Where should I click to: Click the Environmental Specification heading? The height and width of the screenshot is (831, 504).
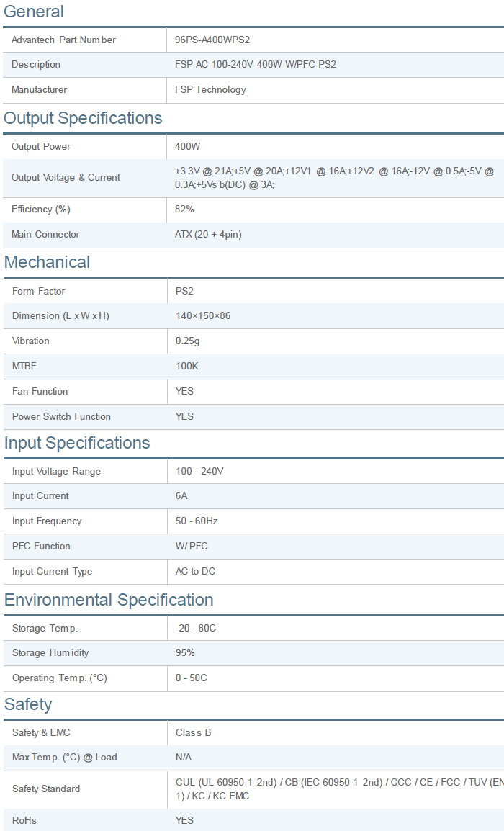pyautogui.click(x=109, y=600)
